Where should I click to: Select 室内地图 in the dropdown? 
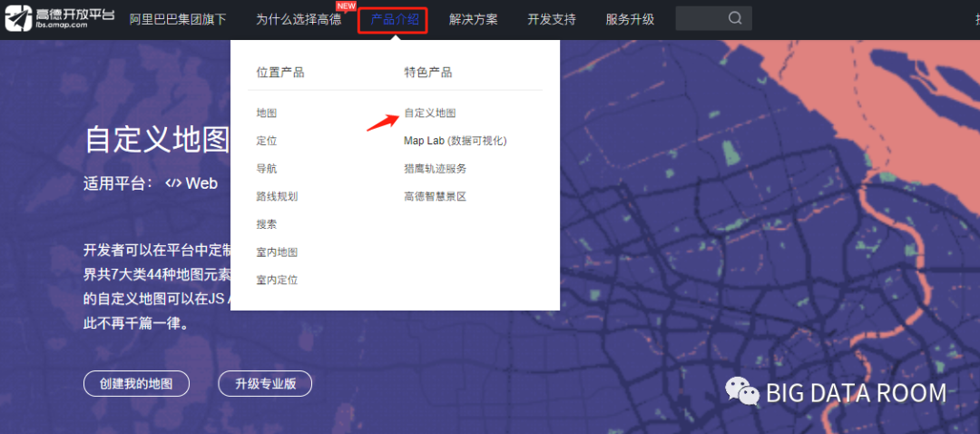click(277, 252)
